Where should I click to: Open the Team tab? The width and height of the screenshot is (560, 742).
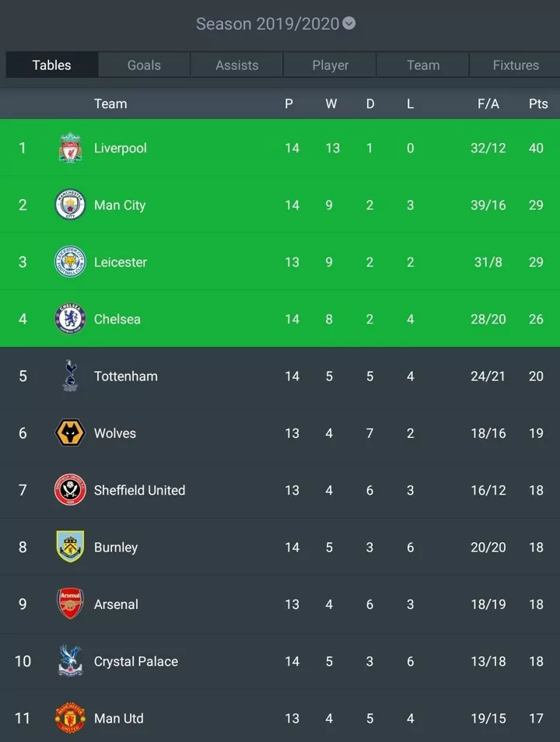pyautogui.click(x=423, y=65)
